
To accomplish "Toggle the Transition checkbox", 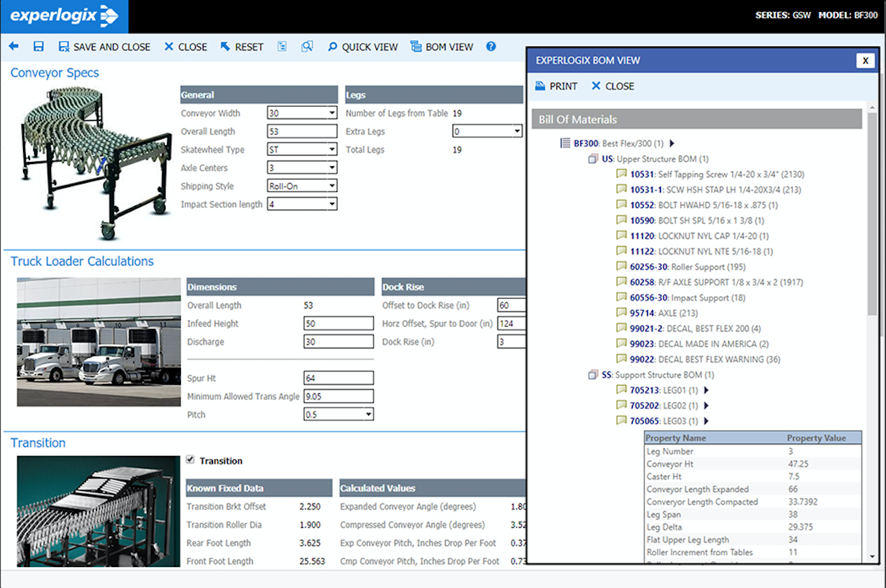I will (190, 460).
